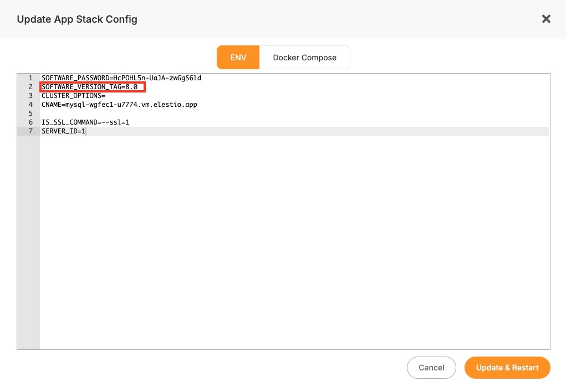Click gutter line number 6
Viewport: 566px width, 392px height.
point(30,122)
